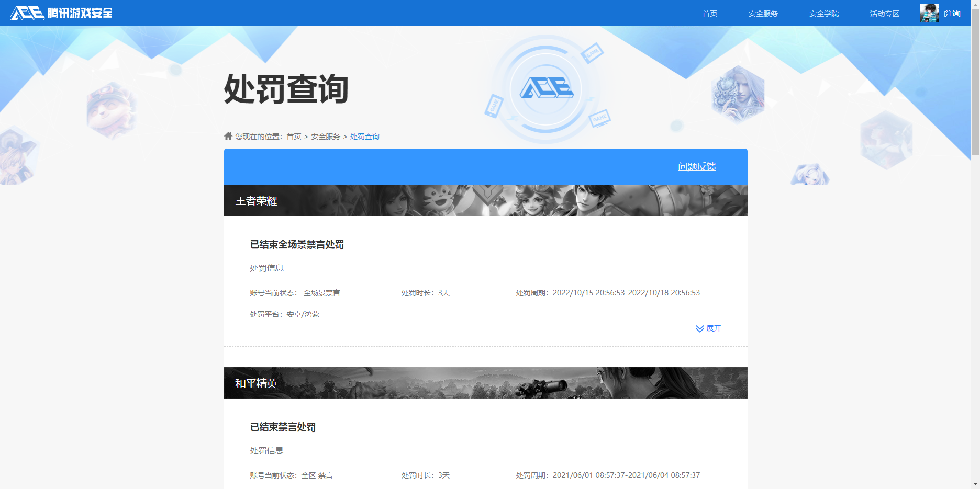Open the 安全学院 navigation menu
The height and width of the screenshot is (489, 980).
(824, 14)
